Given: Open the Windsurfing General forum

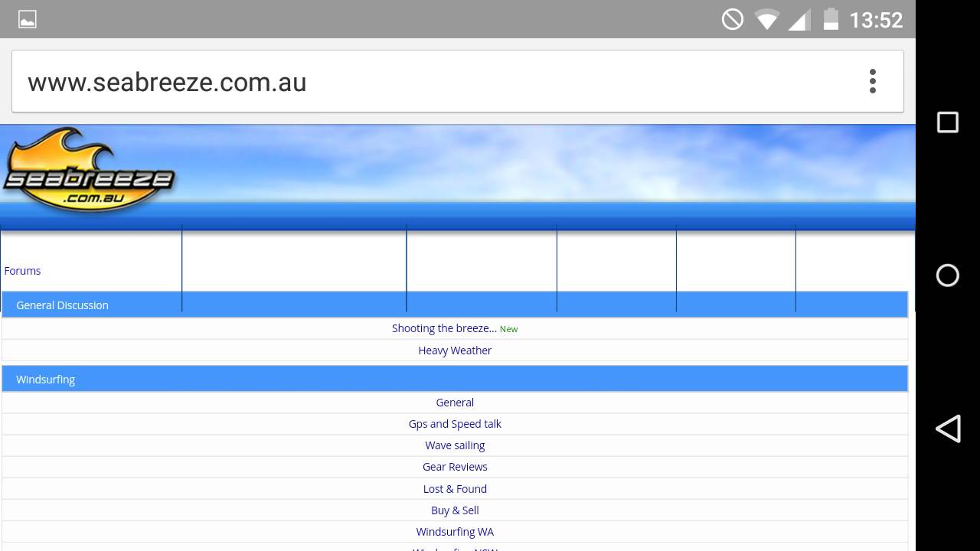Looking at the screenshot, I should (455, 403).
